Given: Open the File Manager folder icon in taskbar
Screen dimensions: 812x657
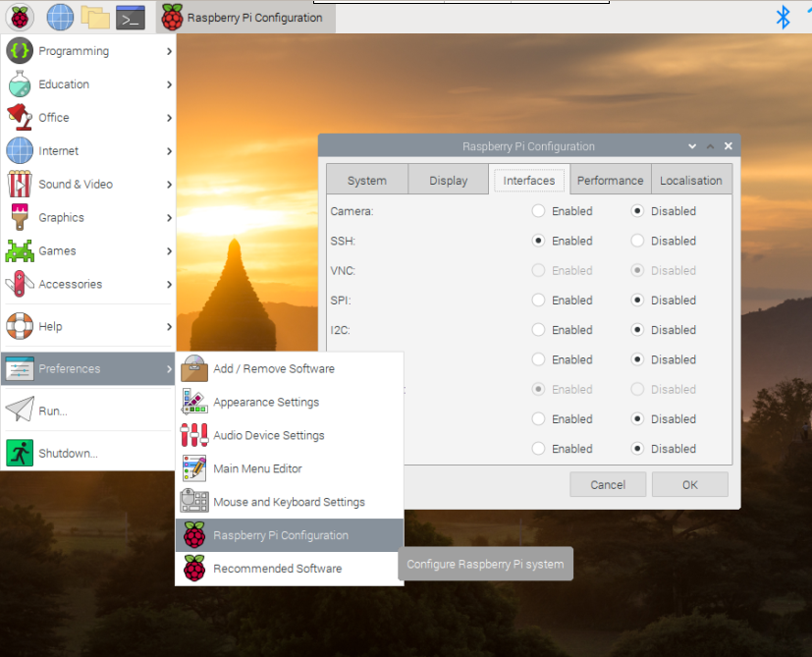Looking at the screenshot, I should pos(95,18).
